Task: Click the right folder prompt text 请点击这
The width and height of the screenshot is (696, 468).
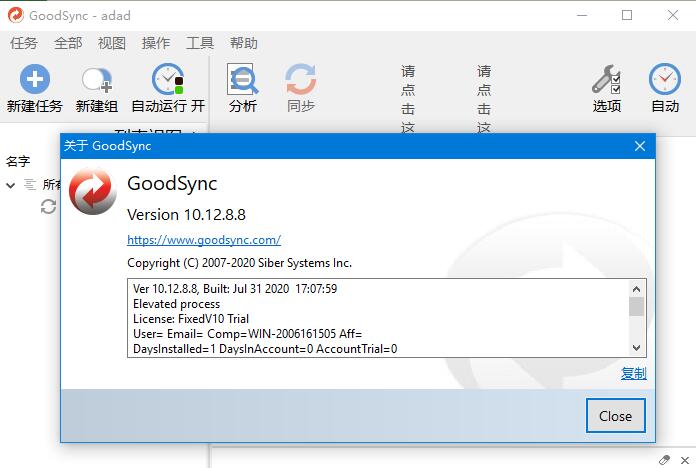Action: (484, 99)
